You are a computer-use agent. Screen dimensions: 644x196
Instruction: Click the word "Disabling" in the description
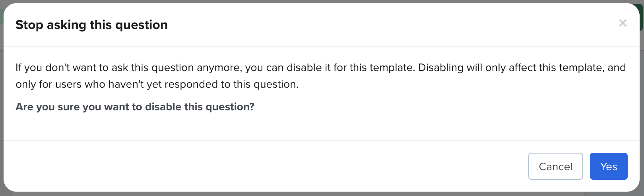pyautogui.click(x=440, y=68)
